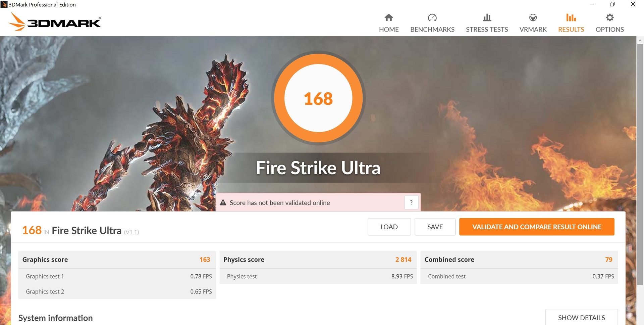
Task: Click the warning triangle icon beside validation message
Action: [x=223, y=202]
